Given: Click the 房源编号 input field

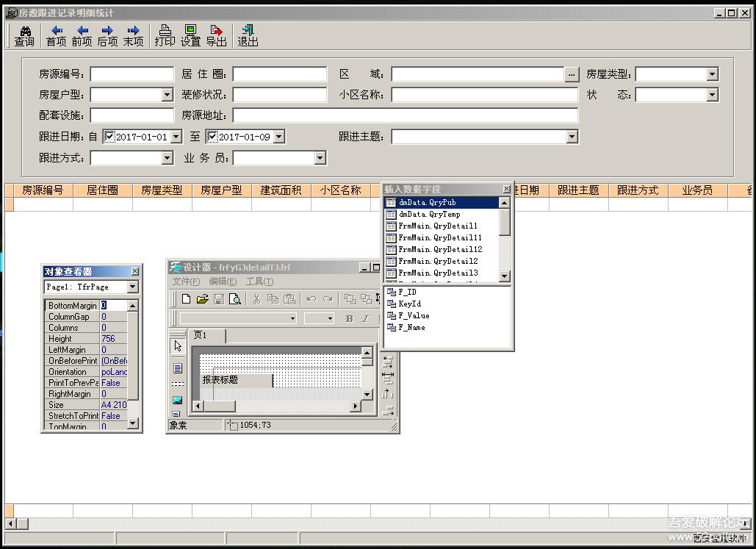Looking at the screenshot, I should [x=132, y=74].
